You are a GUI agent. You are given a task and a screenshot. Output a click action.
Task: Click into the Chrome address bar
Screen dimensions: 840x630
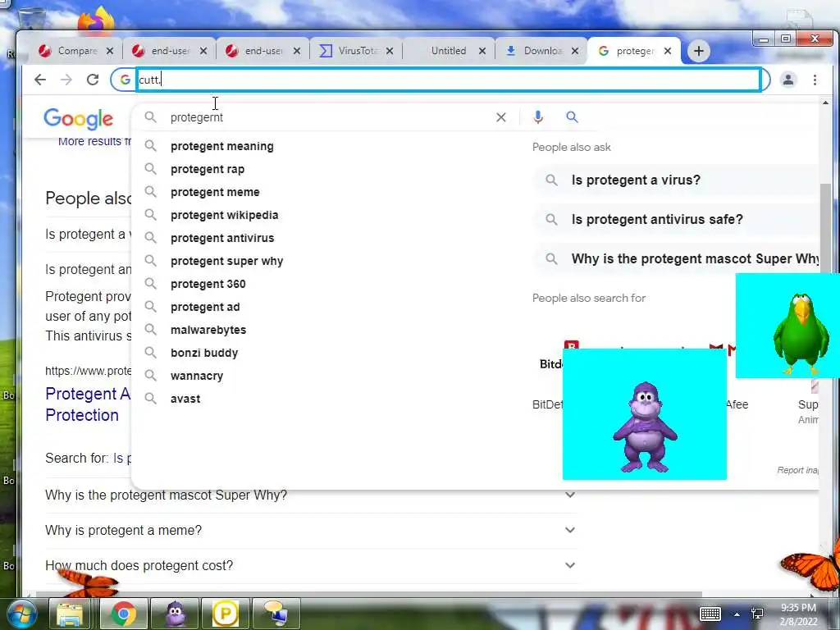point(449,80)
